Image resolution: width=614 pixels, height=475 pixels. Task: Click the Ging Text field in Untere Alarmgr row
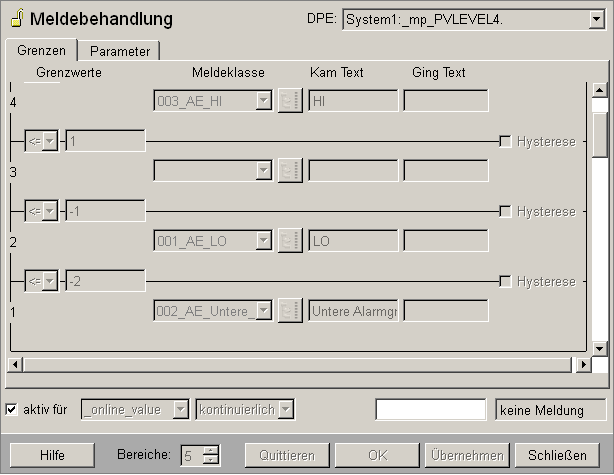(446, 311)
